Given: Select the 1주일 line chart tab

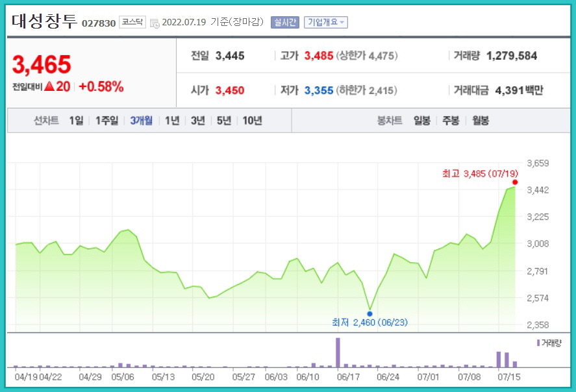Looking at the screenshot, I should (x=107, y=120).
